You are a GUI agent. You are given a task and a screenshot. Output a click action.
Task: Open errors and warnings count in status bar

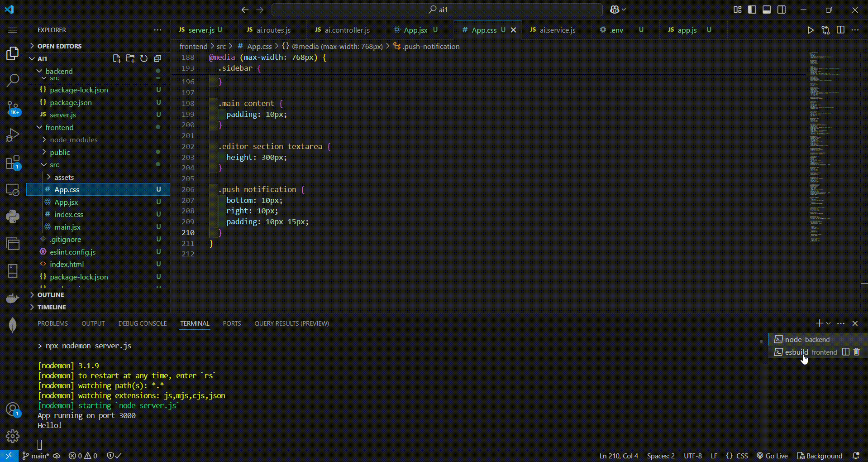point(83,456)
